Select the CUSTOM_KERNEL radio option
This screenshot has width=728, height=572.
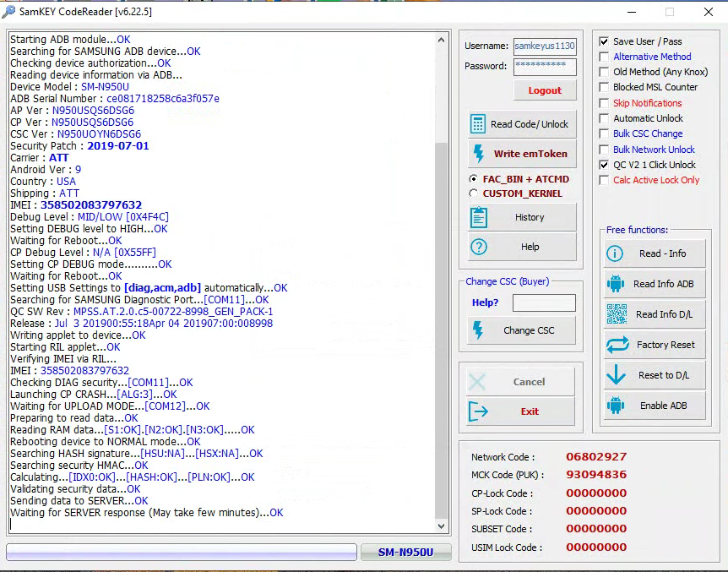click(x=474, y=193)
